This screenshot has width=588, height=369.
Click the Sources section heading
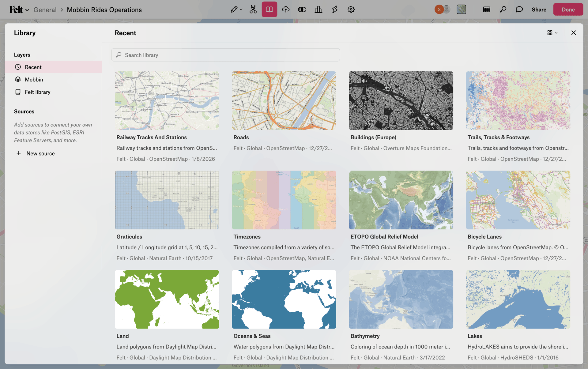click(24, 111)
